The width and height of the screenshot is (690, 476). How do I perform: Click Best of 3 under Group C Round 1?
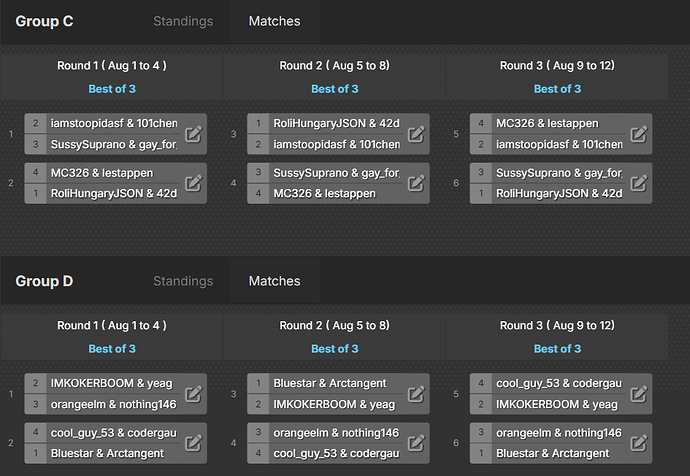112,89
